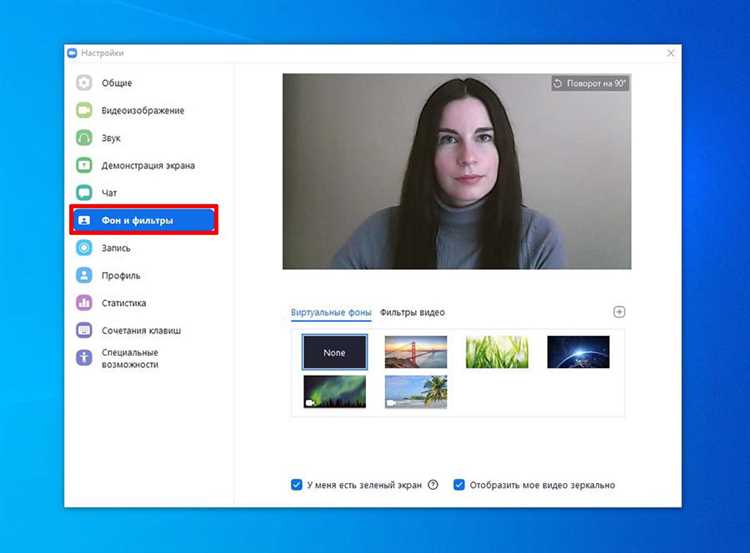Pick the northern lights video background
Screen dimensions: 750x553
tap(334, 392)
